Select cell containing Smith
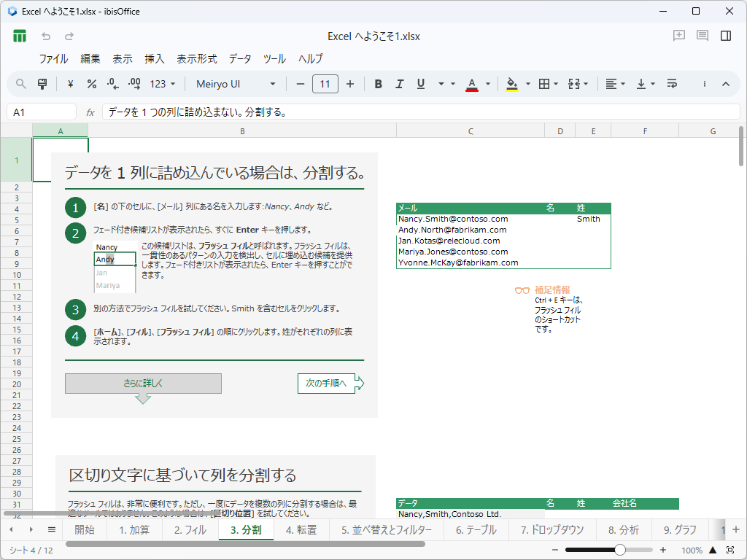This screenshot has height=560, width=747. tap(592, 219)
